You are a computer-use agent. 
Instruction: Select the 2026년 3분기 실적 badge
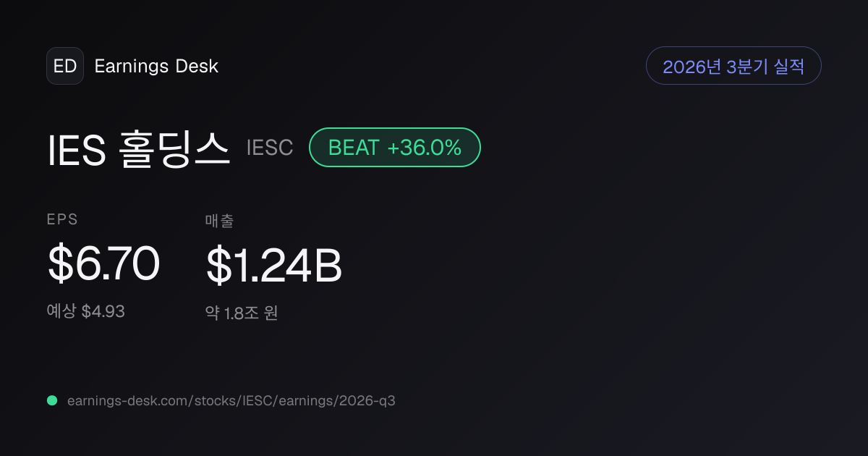coord(733,66)
